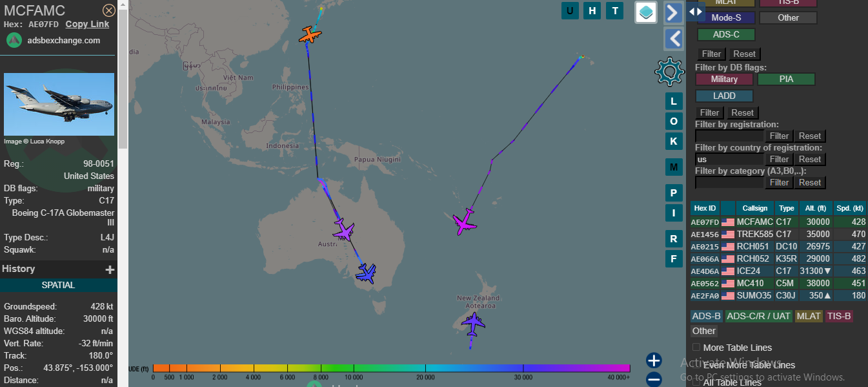Toggle the Military DB flag filter
868x387 pixels.
tap(724, 79)
